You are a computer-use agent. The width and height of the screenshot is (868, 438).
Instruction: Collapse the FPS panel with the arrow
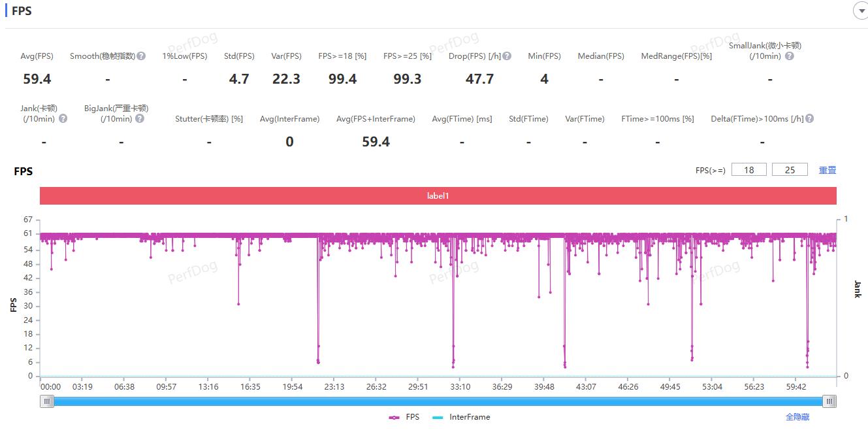[x=861, y=10]
